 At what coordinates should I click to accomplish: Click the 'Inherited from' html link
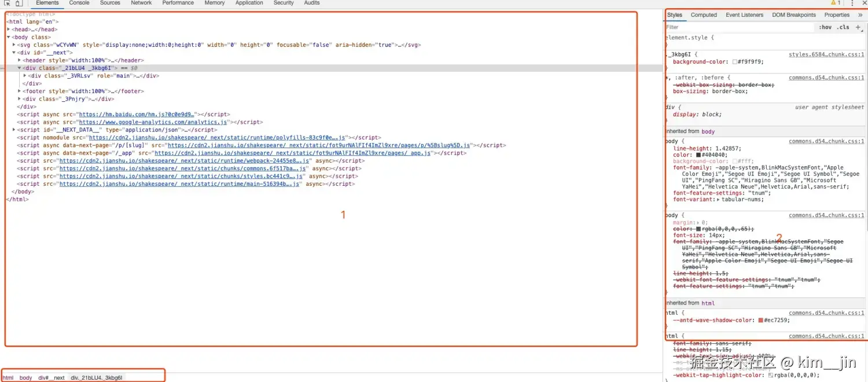point(708,303)
